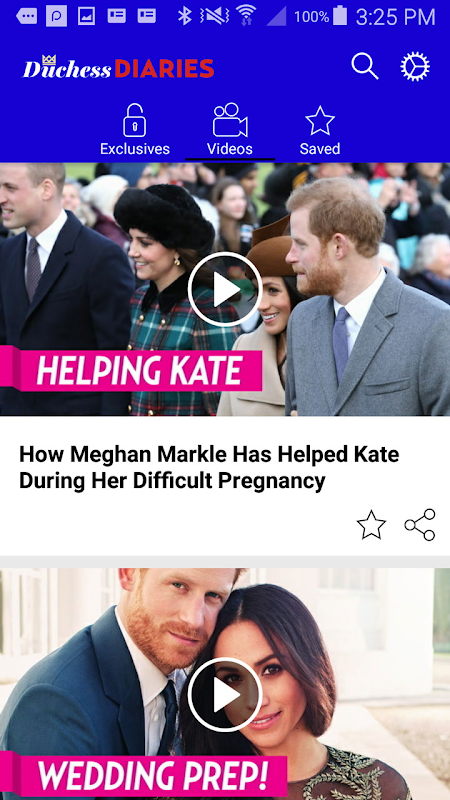The height and width of the screenshot is (800, 450).
Task: Tap the battery icon in status bar
Action: [x=340, y=16]
